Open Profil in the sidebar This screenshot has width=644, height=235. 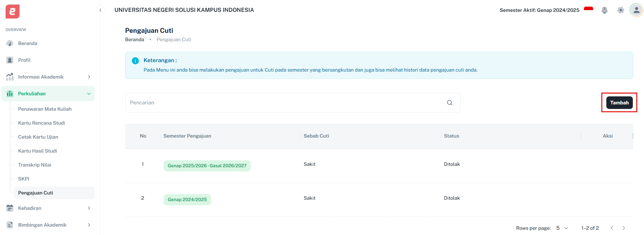pos(48,60)
